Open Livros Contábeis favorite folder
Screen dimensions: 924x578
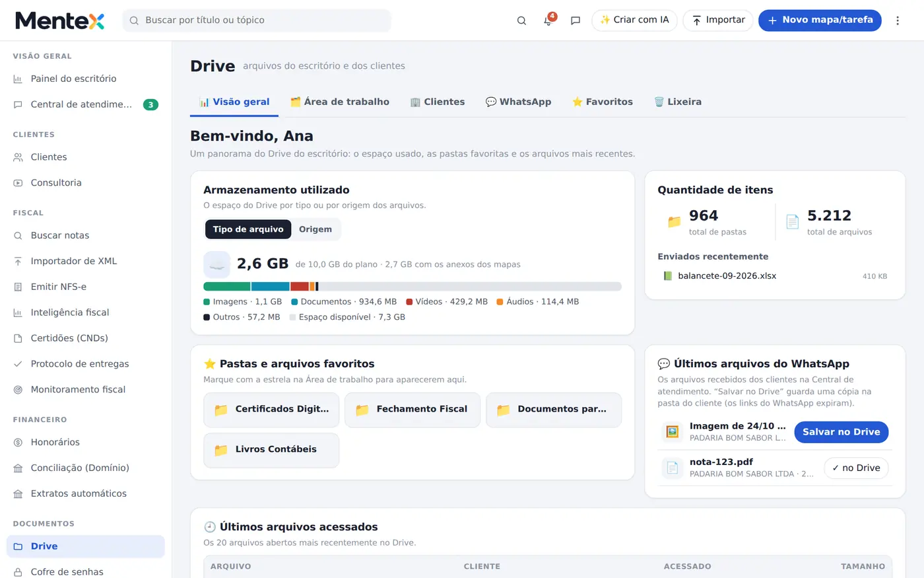[271, 451]
